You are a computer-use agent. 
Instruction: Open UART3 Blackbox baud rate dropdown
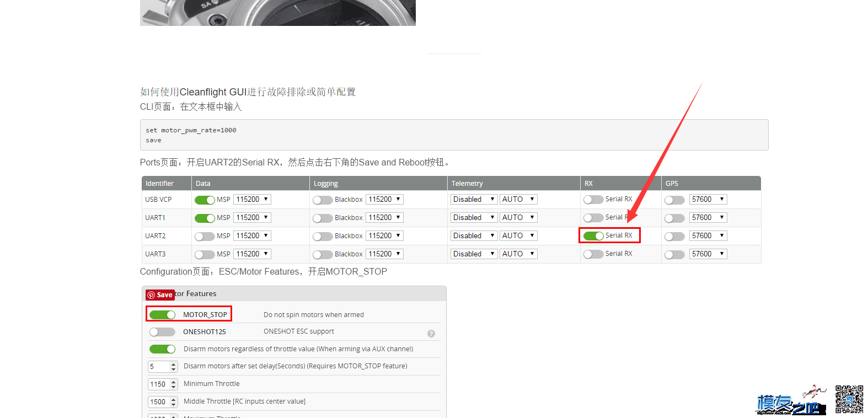point(384,254)
